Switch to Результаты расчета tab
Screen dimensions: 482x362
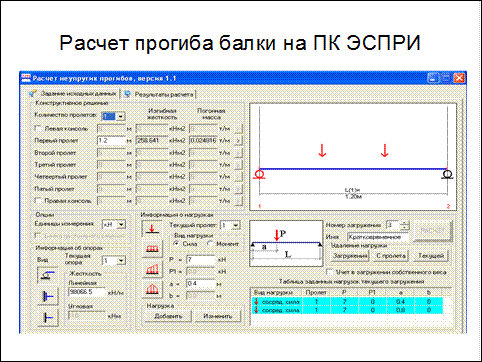coord(159,94)
